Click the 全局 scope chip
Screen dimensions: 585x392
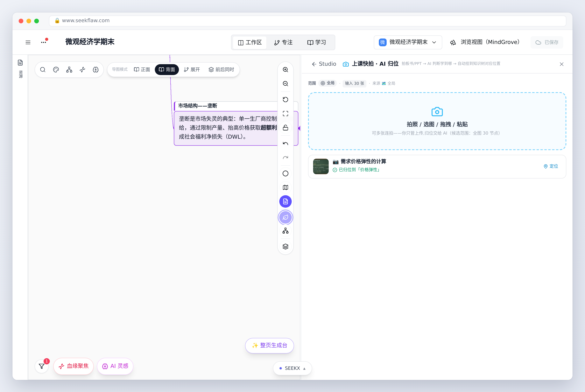tap(328, 83)
